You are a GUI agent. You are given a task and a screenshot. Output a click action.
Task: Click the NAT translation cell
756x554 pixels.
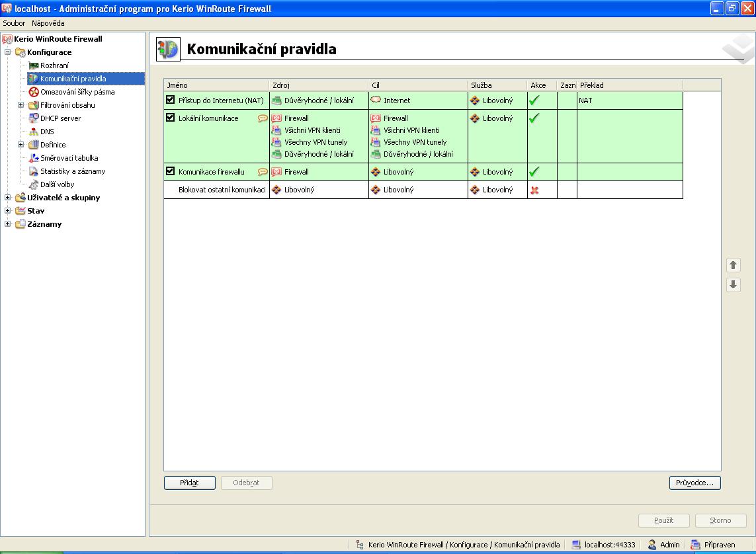[x=630, y=100]
